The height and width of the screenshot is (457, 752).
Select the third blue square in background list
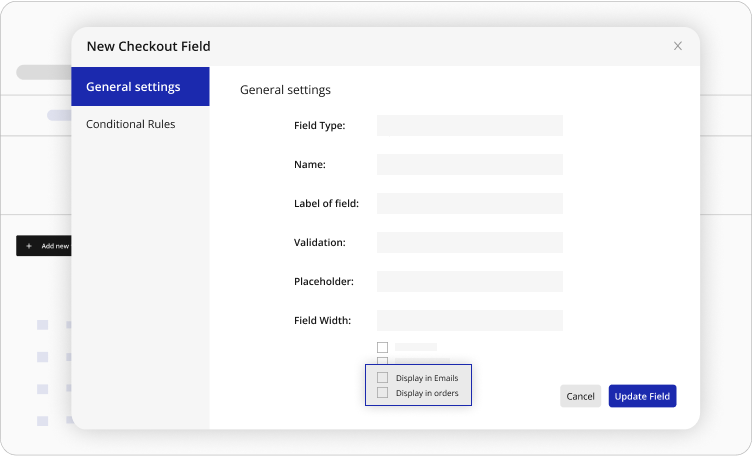[42, 389]
